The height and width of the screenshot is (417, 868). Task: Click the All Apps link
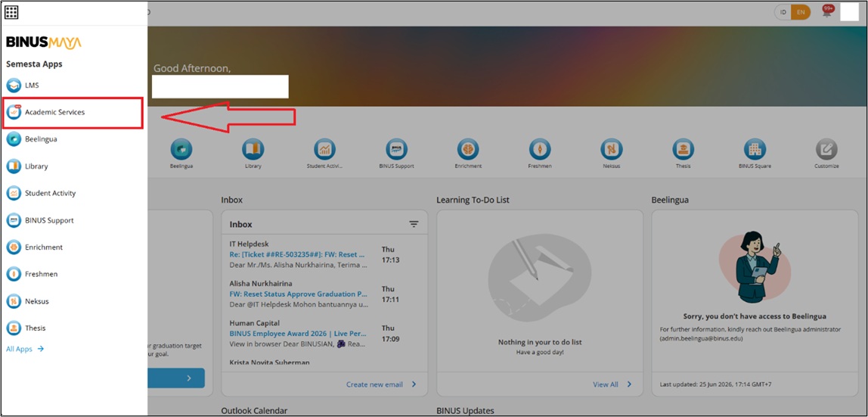point(25,349)
